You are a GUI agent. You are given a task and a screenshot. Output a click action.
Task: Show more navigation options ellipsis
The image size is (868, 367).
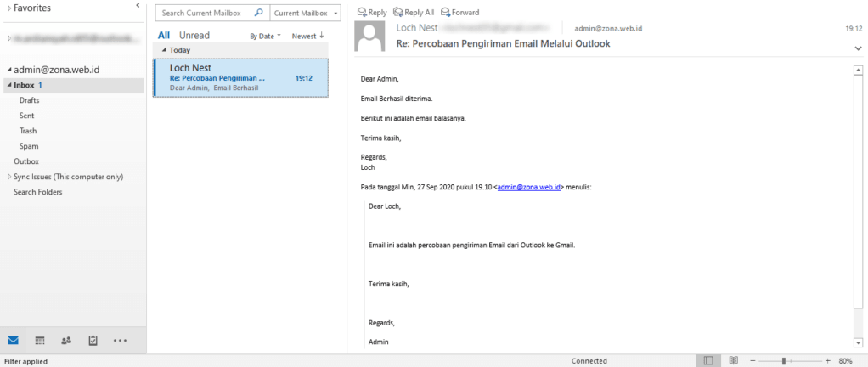[x=120, y=341]
